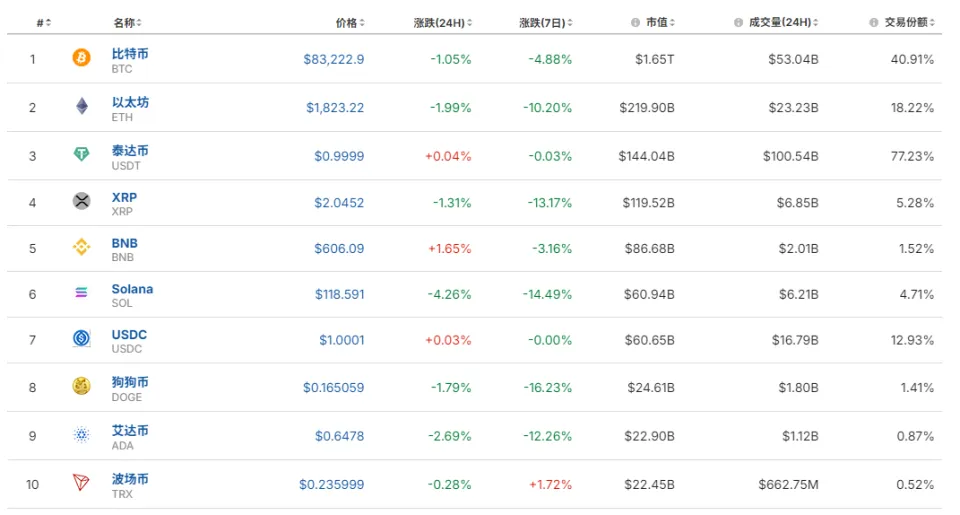Select TRON 7-day change +1.72%
This screenshot has height=515, width=960.
(x=550, y=484)
